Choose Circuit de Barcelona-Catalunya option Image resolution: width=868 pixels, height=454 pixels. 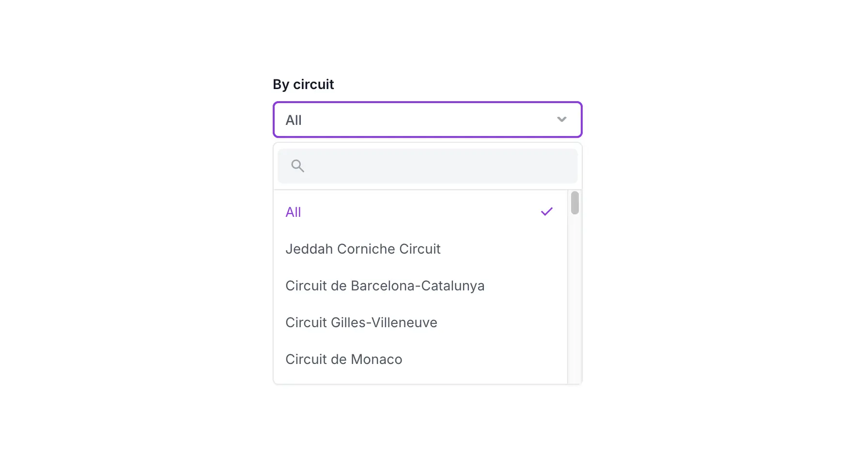[x=420, y=286]
